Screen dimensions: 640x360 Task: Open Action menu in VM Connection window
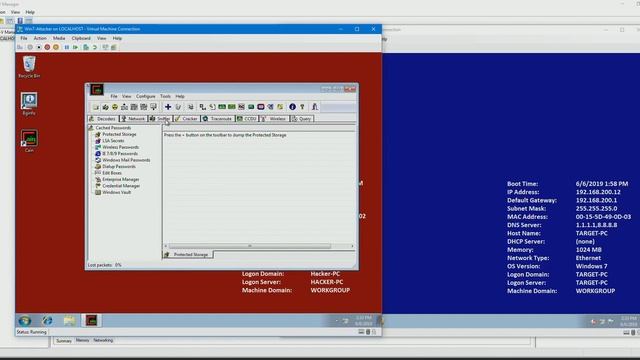pyautogui.click(x=40, y=38)
